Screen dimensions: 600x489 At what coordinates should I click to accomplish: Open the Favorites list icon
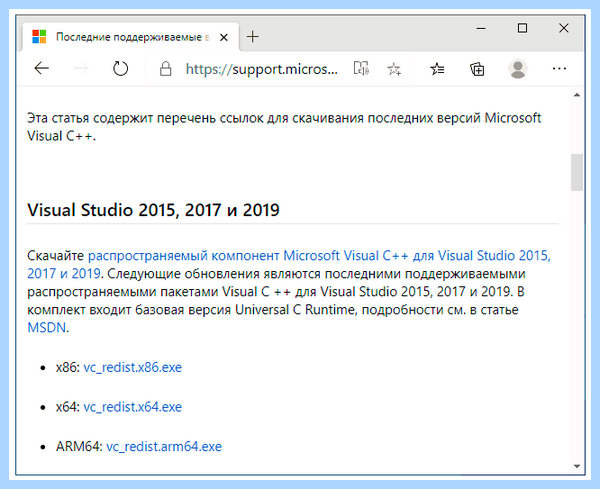437,69
